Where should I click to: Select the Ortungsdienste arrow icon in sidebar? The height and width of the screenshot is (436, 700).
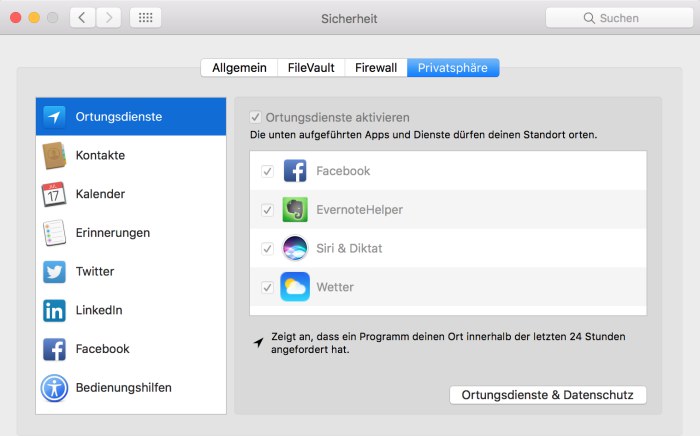(54, 117)
